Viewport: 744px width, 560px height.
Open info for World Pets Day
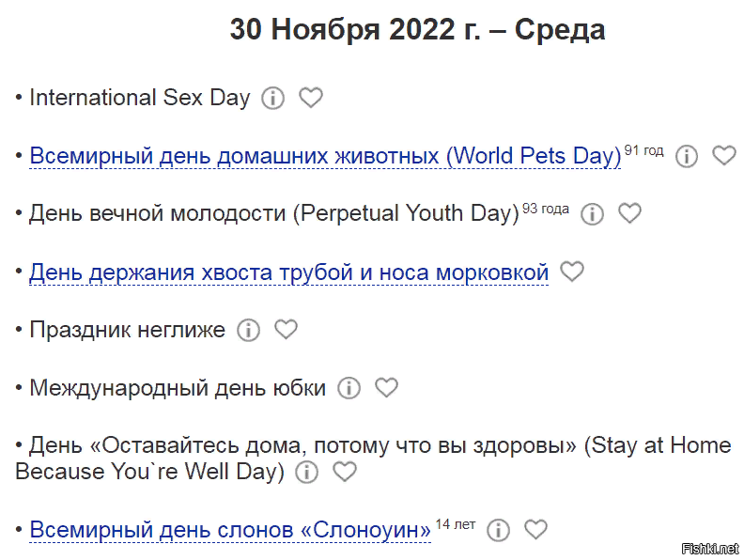pos(687,156)
